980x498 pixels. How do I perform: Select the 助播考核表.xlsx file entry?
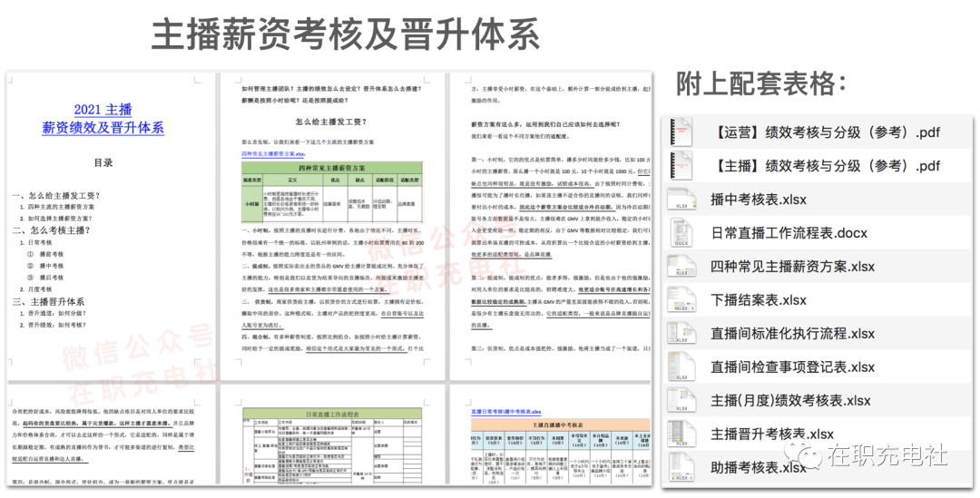point(759,468)
